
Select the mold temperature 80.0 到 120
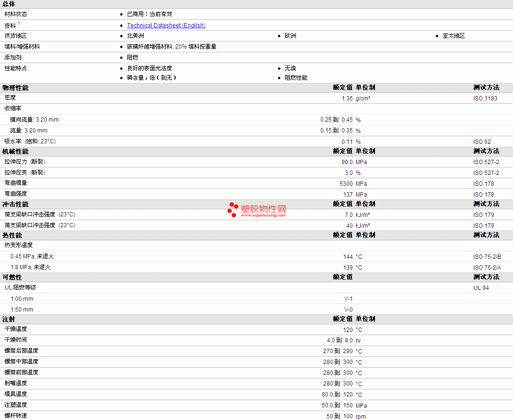(x=337, y=395)
